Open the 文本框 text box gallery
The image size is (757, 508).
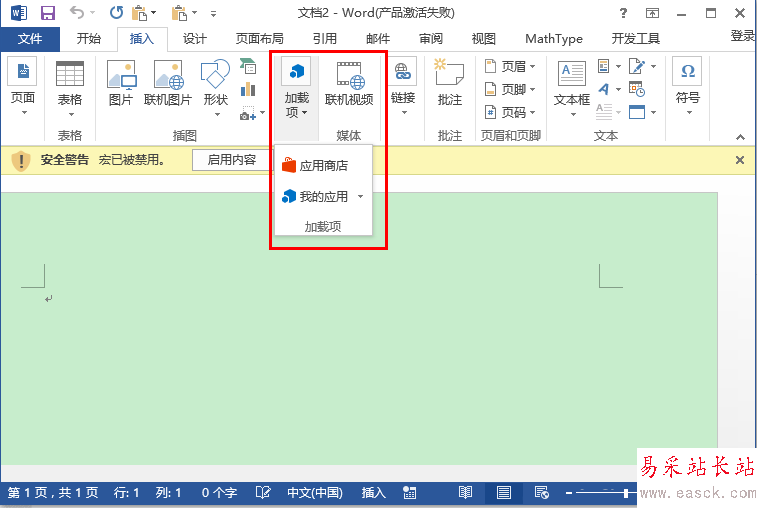pyautogui.click(x=572, y=88)
